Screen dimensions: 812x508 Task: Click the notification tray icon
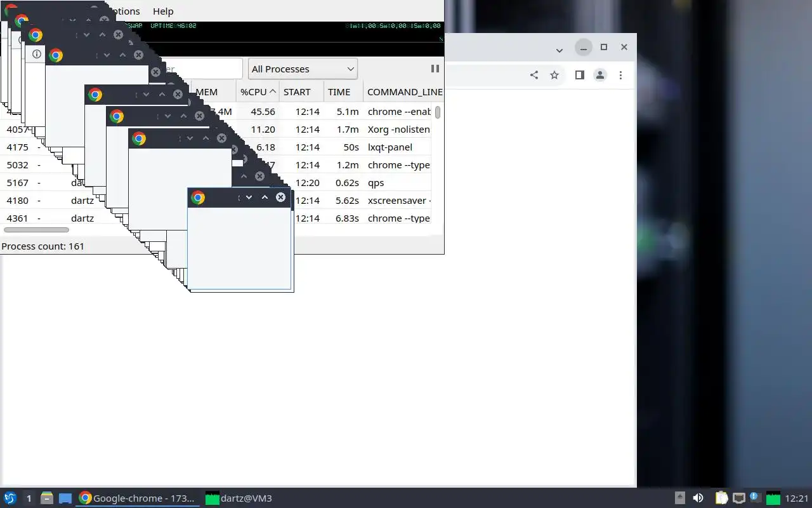(755, 497)
